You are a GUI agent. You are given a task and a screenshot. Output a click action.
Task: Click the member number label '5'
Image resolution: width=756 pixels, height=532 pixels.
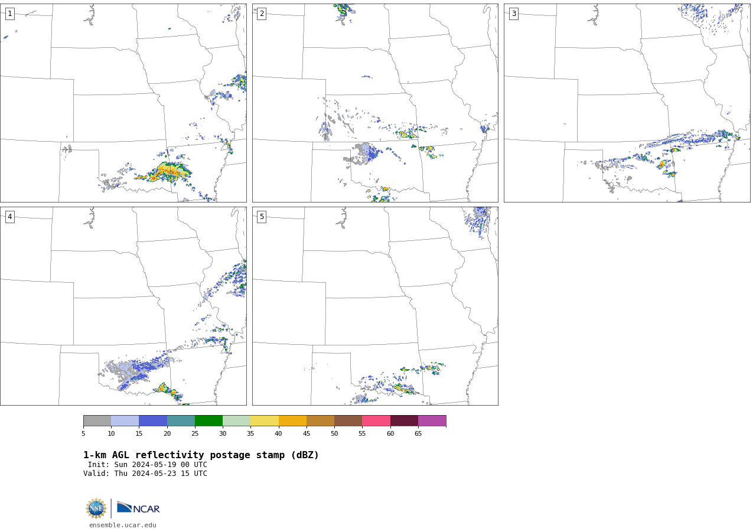pyautogui.click(x=262, y=217)
